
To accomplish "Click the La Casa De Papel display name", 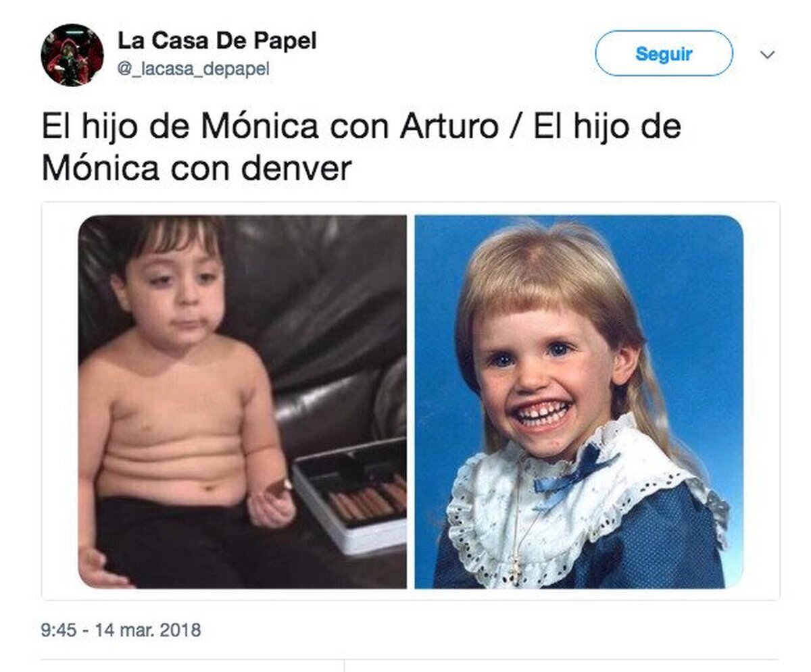I will point(217,41).
